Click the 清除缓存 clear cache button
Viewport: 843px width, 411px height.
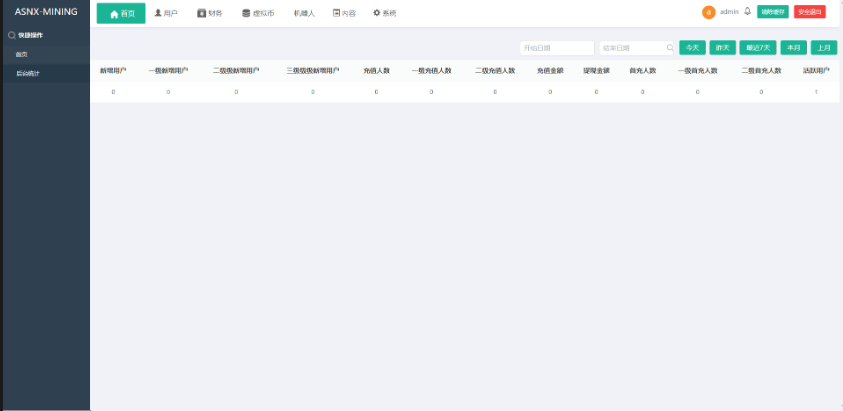pyautogui.click(x=773, y=12)
